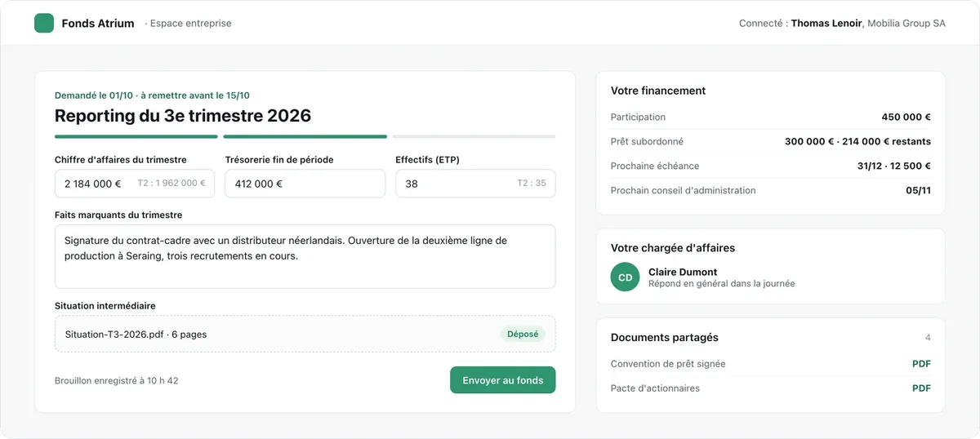
Task: Click the Votre chargée d'affaires heading
Action: pyautogui.click(x=673, y=248)
